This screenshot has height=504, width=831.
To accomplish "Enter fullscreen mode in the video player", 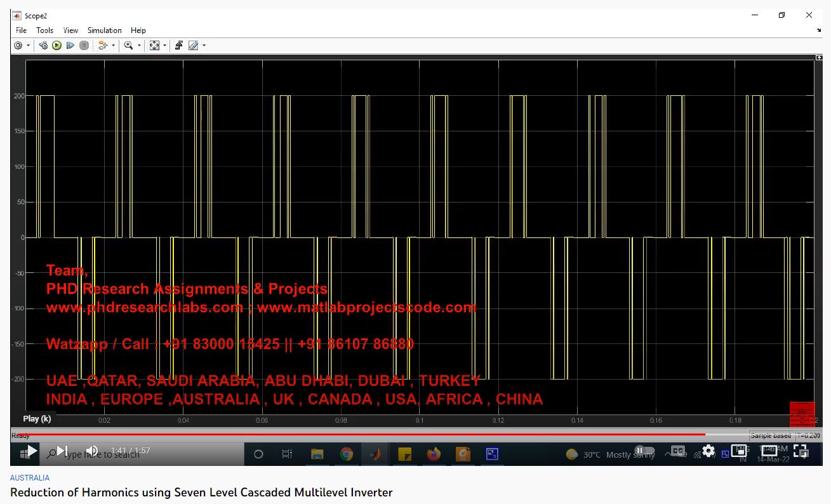I will 801,451.
